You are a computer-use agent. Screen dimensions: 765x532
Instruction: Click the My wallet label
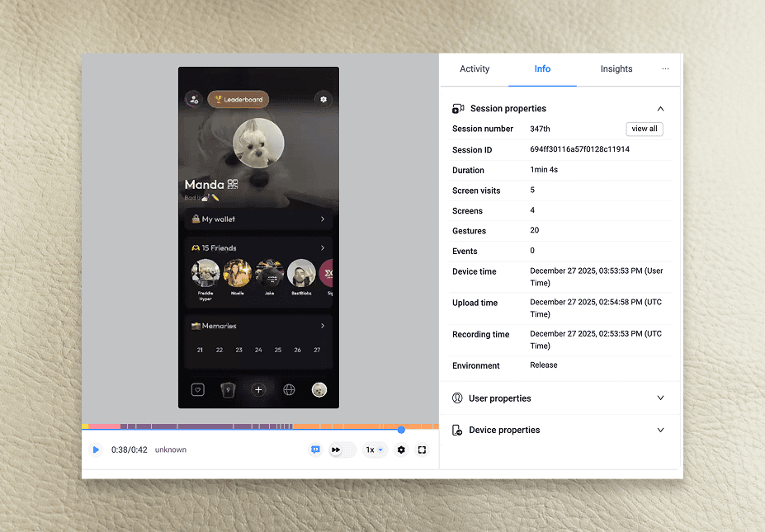click(219, 219)
